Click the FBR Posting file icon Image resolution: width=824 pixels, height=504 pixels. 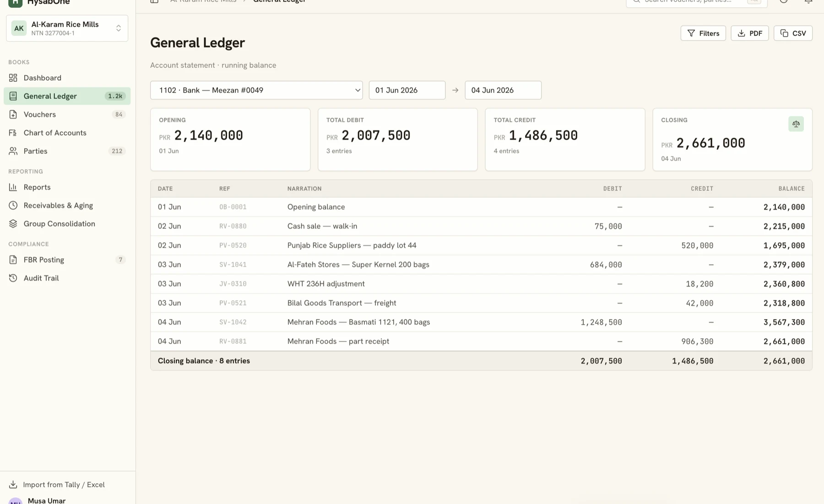coord(13,260)
